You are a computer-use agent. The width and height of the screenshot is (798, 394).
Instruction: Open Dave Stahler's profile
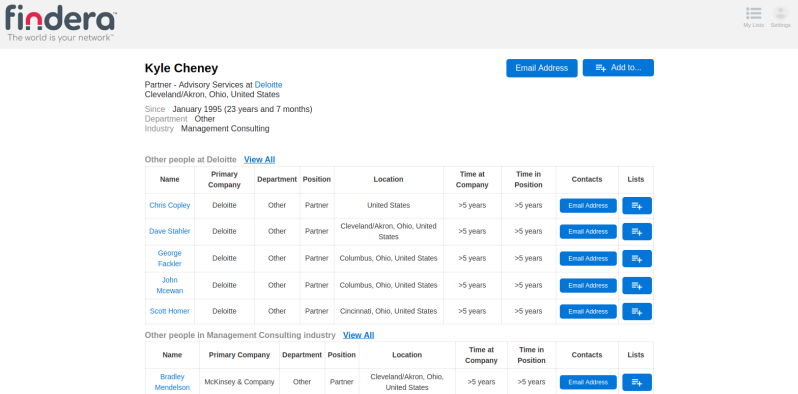[169, 231]
